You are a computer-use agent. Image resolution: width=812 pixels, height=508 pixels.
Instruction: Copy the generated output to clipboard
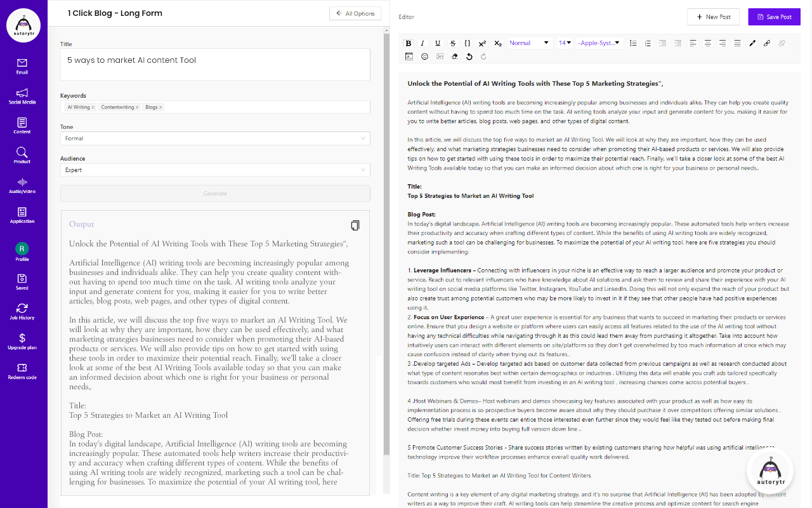click(355, 225)
